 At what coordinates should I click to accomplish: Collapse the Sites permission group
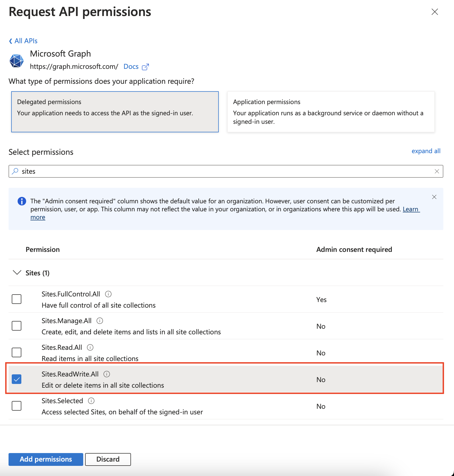click(x=17, y=273)
